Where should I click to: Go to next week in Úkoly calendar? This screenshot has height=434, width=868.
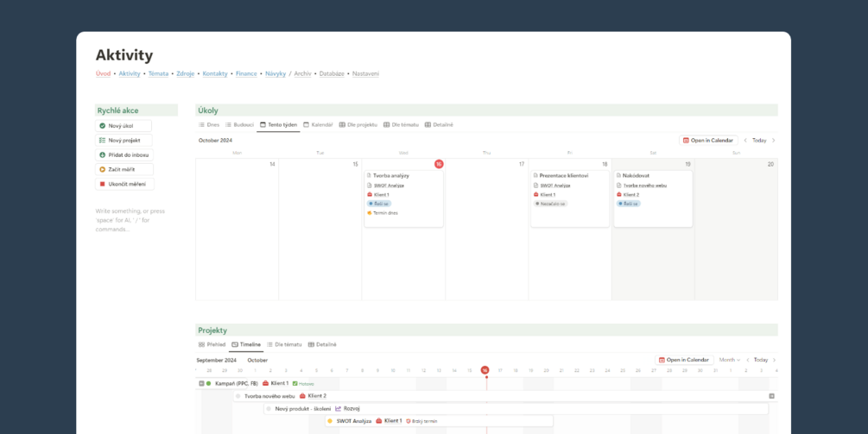(x=773, y=141)
